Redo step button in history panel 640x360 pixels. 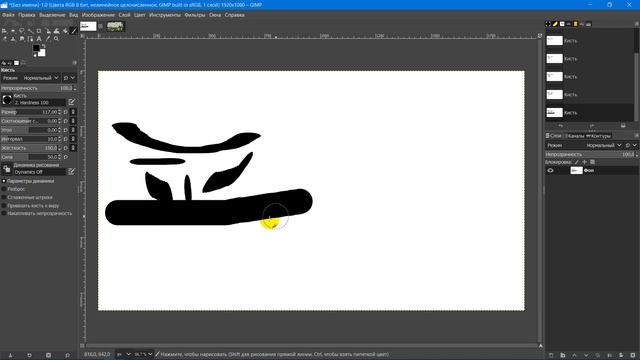(x=592, y=126)
